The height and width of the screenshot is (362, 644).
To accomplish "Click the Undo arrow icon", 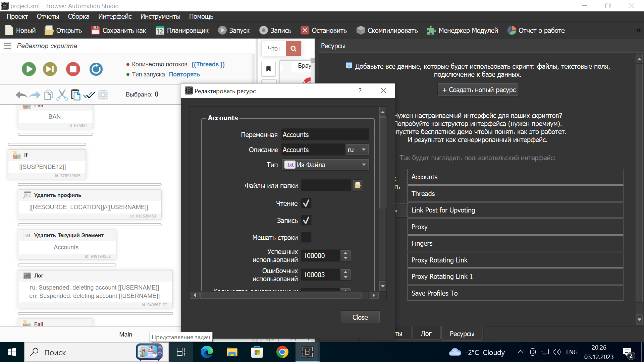I will coord(21,95).
